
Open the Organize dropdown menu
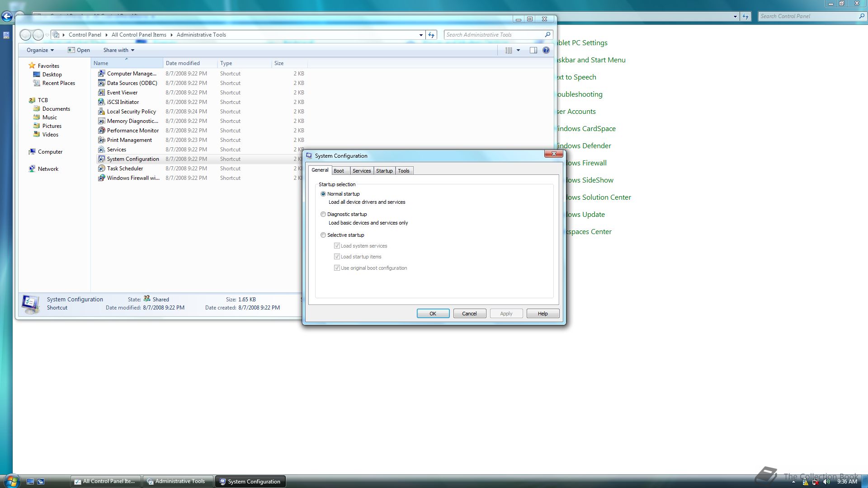click(40, 50)
